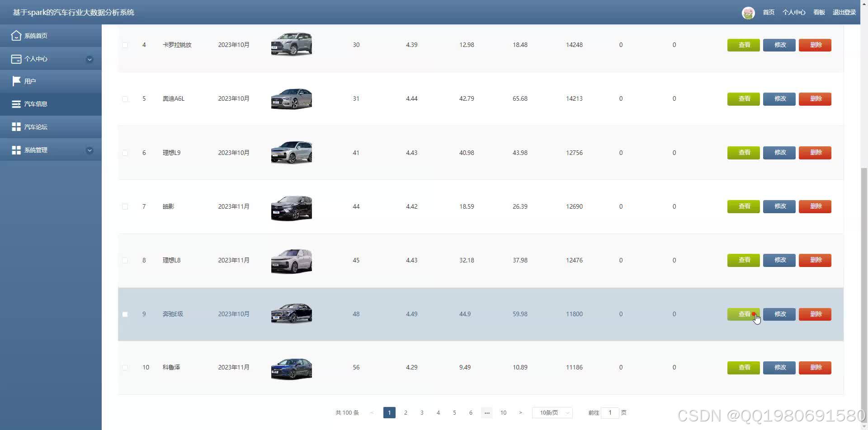The width and height of the screenshot is (868, 430).
Task: Select checkbox for row 7 皓影
Action: point(125,206)
